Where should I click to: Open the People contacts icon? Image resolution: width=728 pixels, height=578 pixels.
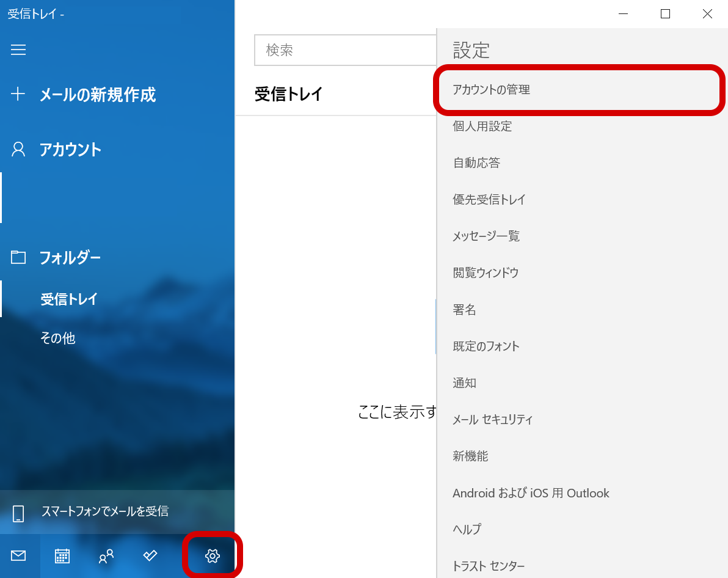[106, 555]
